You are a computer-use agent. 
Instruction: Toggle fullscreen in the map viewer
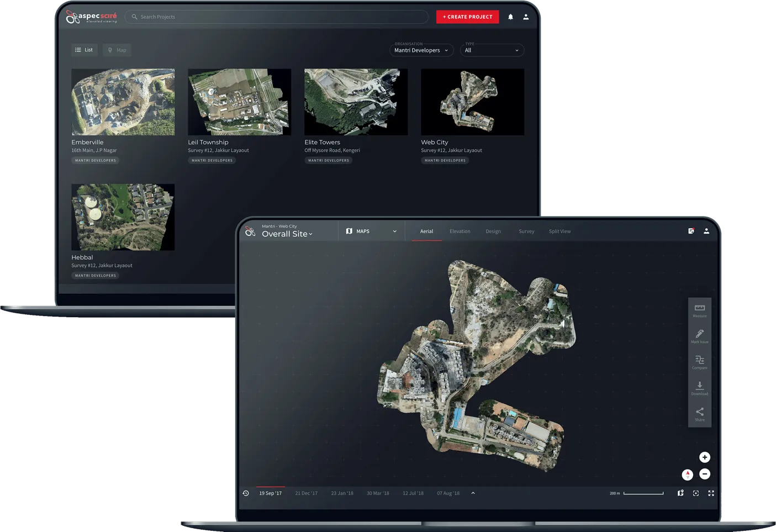(x=711, y=493)
